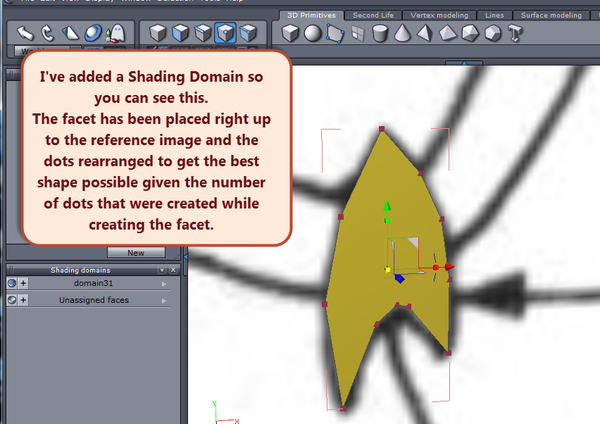
Task: Select the bottom-left tip vertex of the facet
Action: tap(343, 408)
